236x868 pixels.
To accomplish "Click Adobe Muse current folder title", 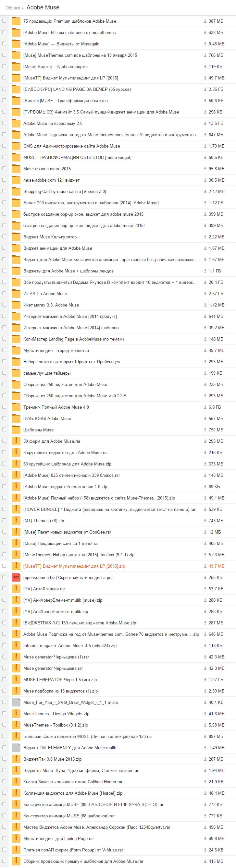I will coord(43,7).
